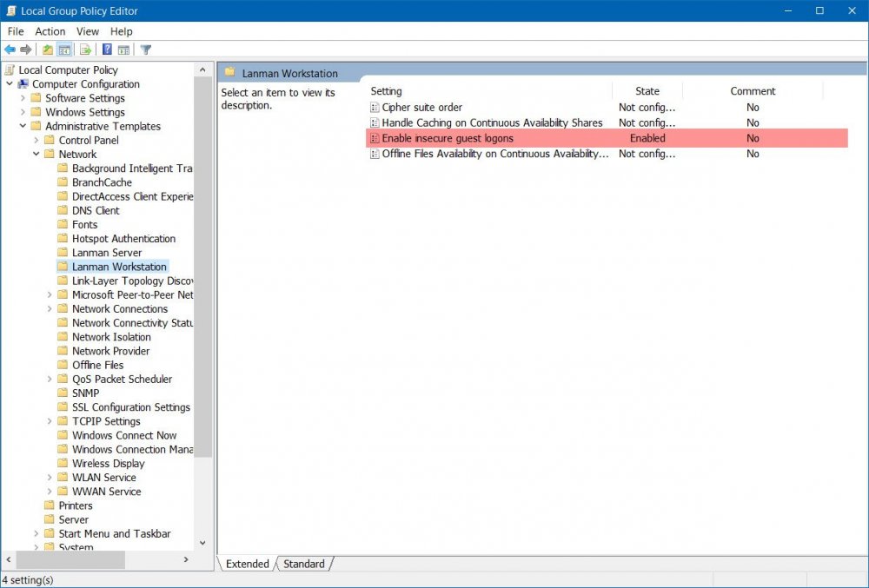Image resolution: width=869 pixels, height=588 pixels.
Task: Click the SNMP folder icon
Action: [63, 393]
